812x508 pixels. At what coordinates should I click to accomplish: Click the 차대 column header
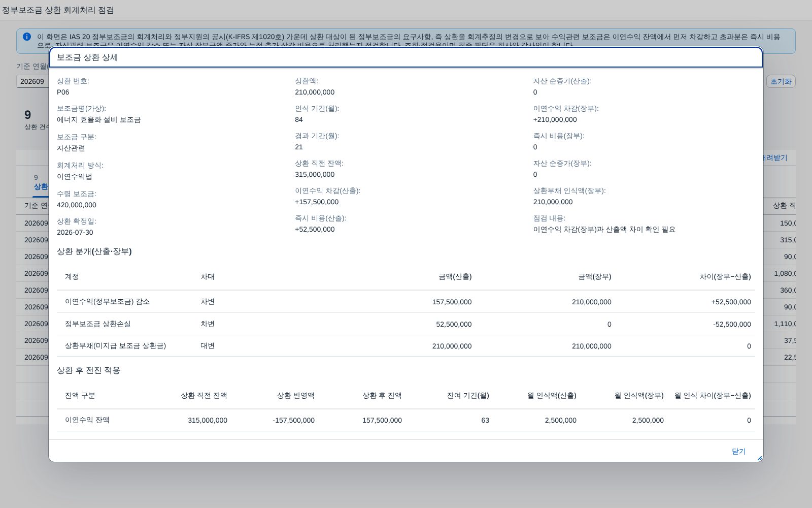tap(208, 276)
